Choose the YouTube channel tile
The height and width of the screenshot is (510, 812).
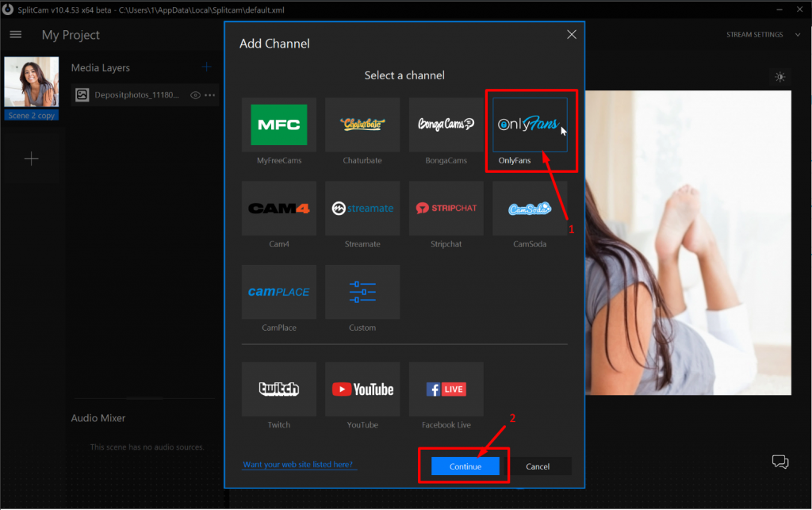362,389
